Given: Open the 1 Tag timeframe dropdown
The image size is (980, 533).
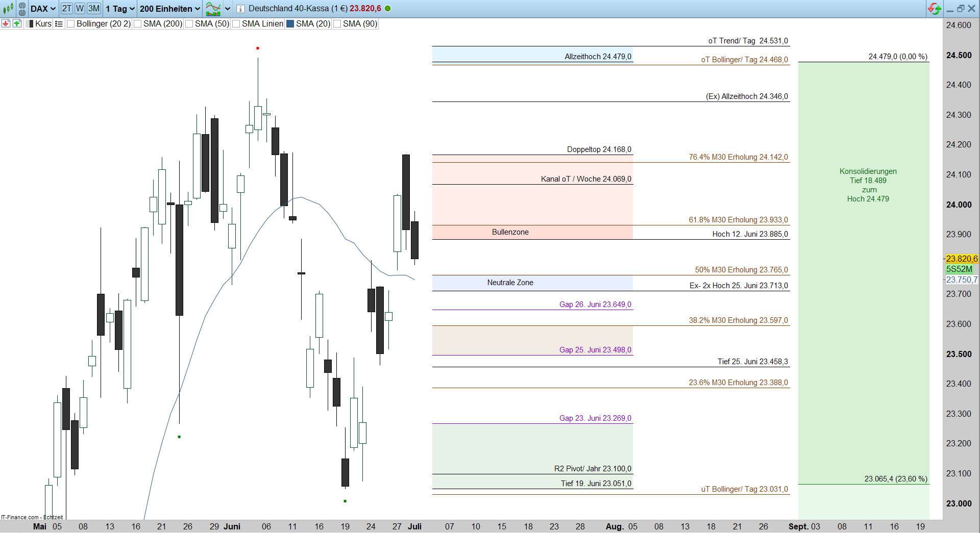Looking at the screenshot, I should 120,9.
